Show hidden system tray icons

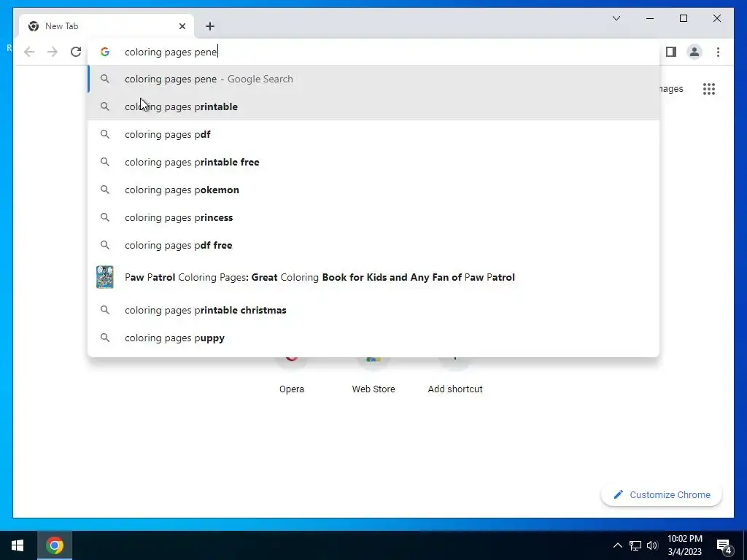[617, 545]
